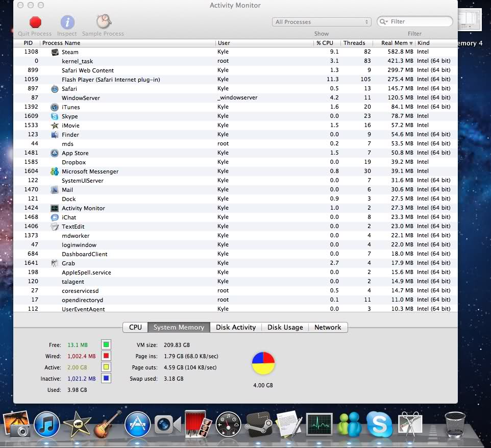Open Skype from the Dock

[x=379, y=425]
